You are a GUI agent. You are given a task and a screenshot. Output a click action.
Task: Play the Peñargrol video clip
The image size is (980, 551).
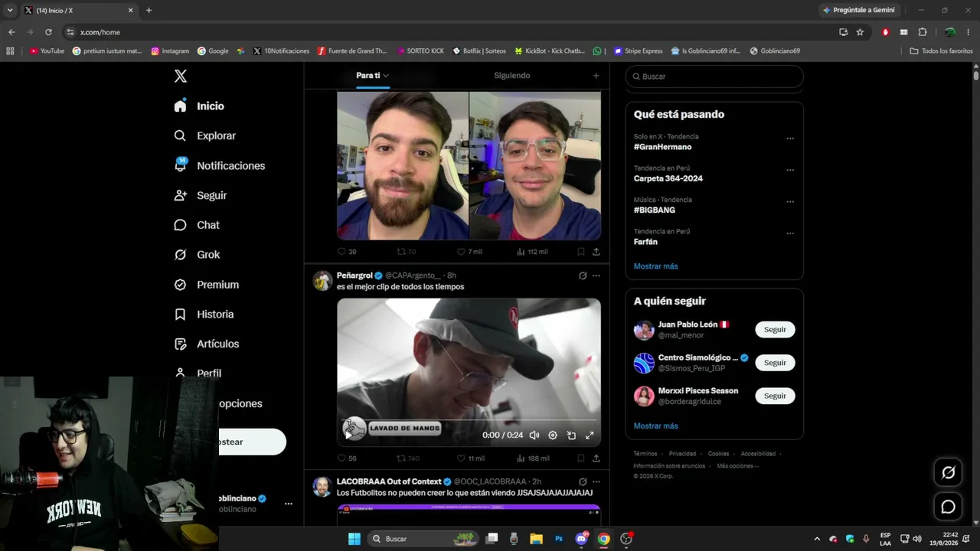click(351, 435)
